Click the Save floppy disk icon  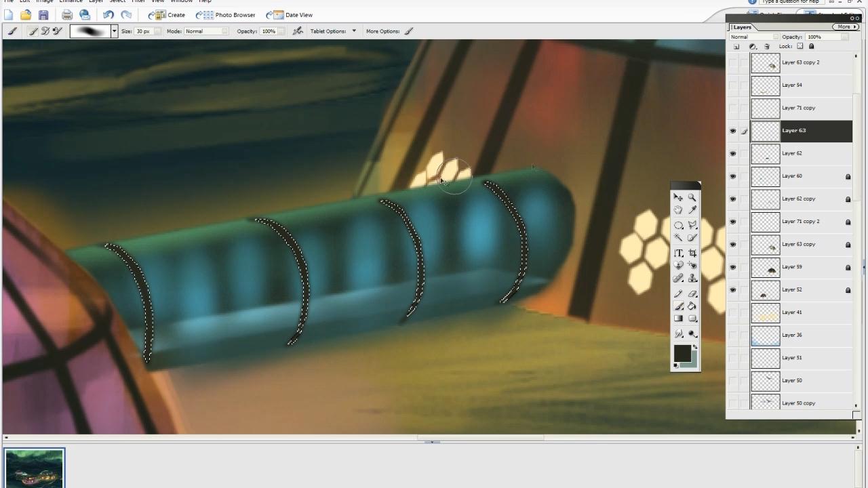click(x=43, y=15)
